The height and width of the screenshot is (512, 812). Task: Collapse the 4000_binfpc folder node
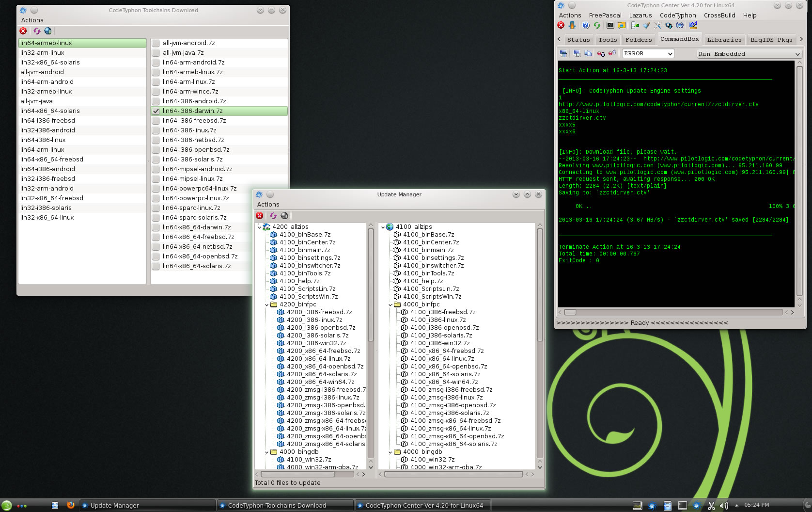pos(390,304)
